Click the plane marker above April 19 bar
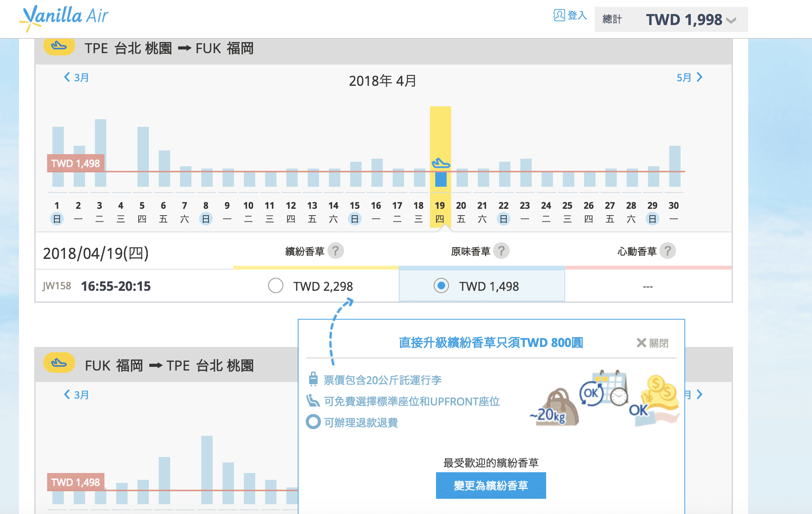This screenshot has height=514, width=812. pyautogui.click(x=441, y=163)
